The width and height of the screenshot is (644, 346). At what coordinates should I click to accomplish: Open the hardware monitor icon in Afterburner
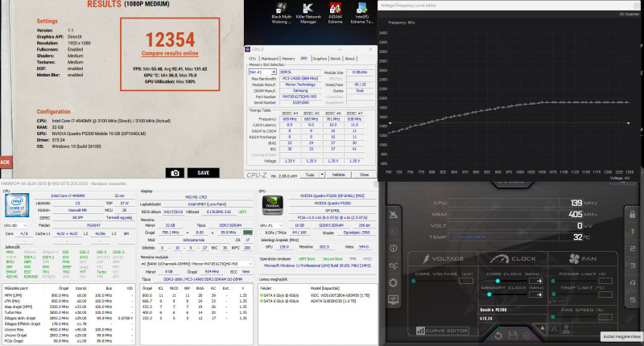coord(393,299)
